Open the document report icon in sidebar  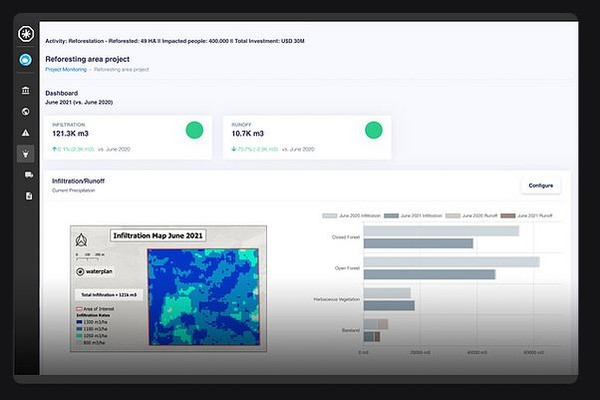[27, 196]
